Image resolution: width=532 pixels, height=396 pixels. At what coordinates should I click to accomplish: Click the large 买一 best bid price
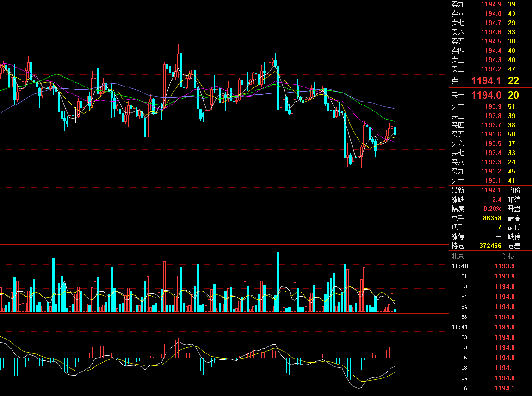coord(486,95)
